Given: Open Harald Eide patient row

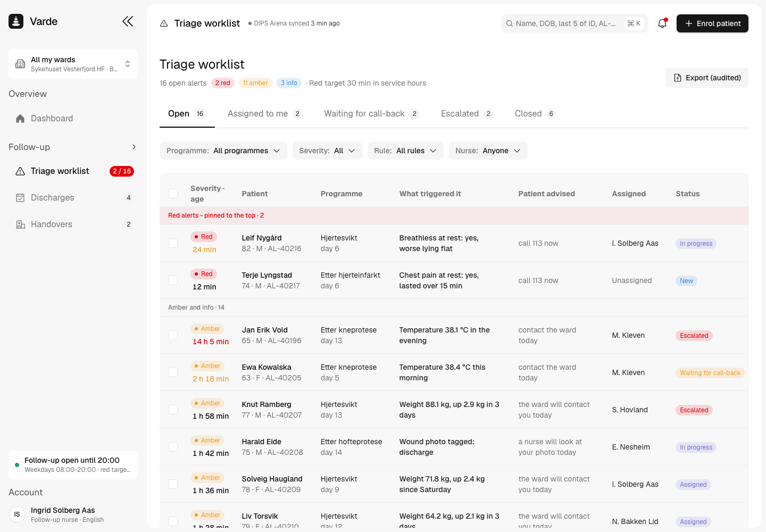Looking at the screenshot, I should click(454, 447).
